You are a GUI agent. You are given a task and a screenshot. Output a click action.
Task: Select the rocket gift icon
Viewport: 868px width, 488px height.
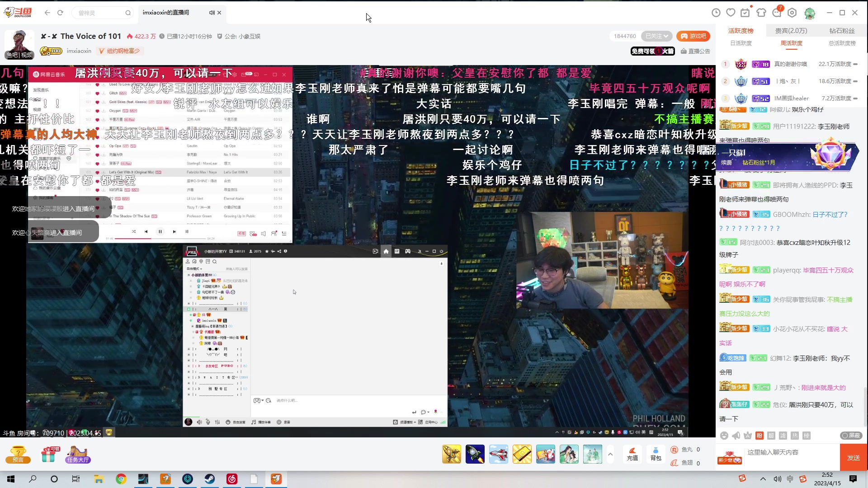tap(452, 454)
